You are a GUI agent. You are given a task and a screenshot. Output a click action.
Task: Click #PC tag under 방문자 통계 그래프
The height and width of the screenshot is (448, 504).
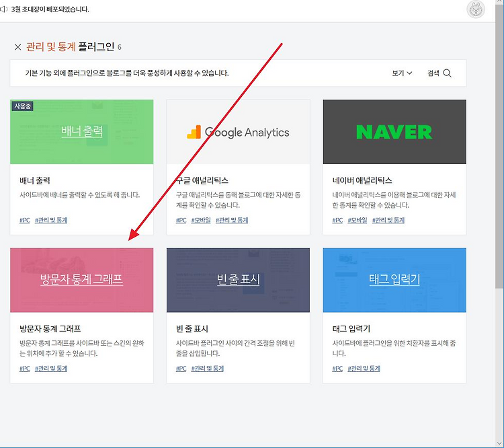click(25, 369)
